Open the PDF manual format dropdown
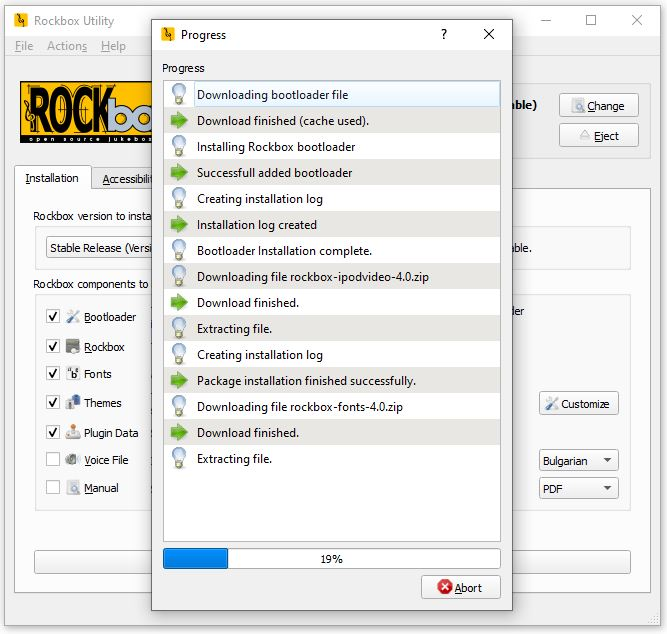This screenshot has height=634, width=667. pyautogui.click(x=578, y=489)
